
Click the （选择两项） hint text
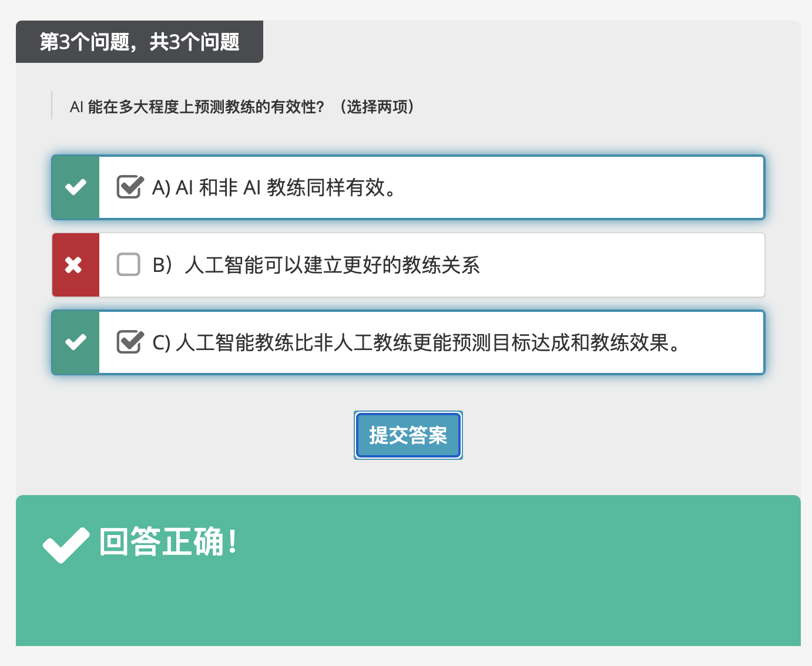click(x=377, y=107)
